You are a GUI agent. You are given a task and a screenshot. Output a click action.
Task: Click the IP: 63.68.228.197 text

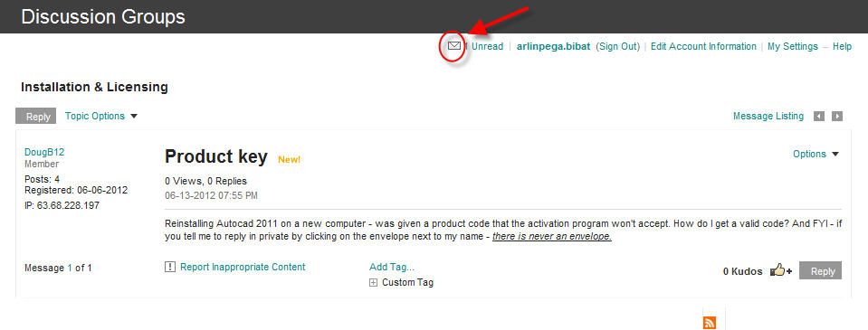point(62,205)
